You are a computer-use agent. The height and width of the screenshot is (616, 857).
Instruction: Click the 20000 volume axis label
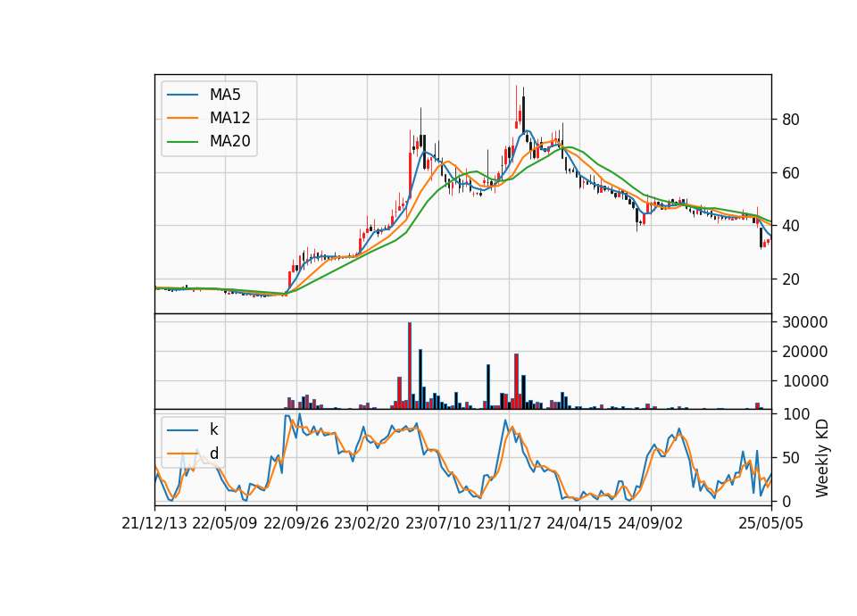(805, 352)
